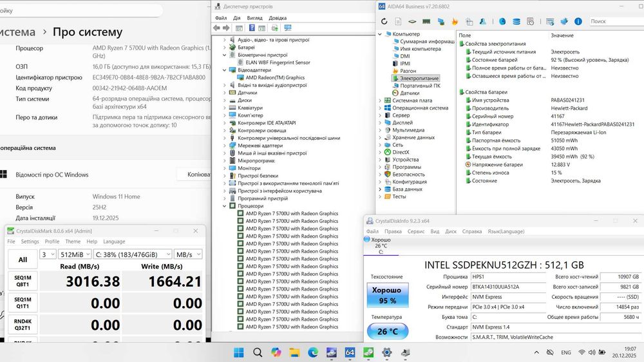The height and width of the screenshot is (362, 644).
Task: Expand the Батареї node
Action: [x=225, y=47]
